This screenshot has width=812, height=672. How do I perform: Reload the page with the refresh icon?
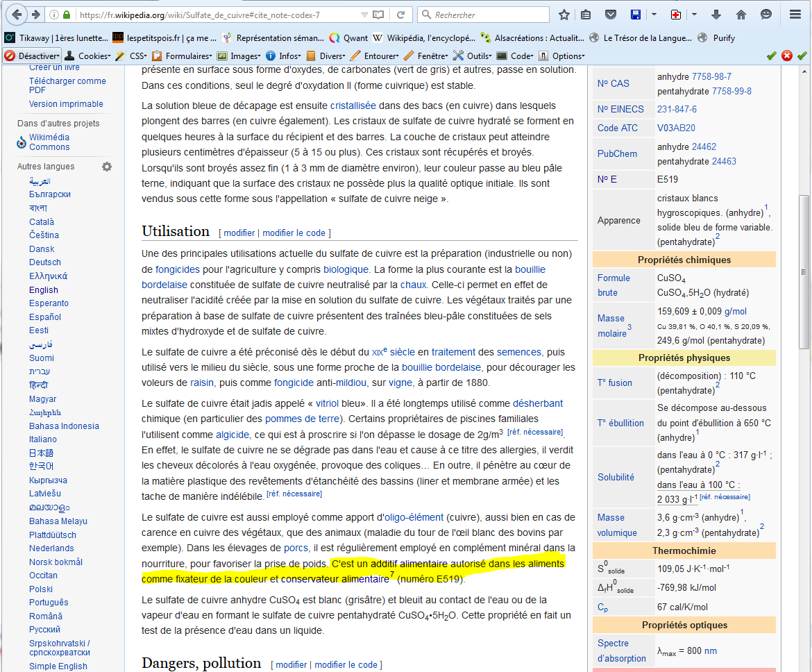[400, 15]
